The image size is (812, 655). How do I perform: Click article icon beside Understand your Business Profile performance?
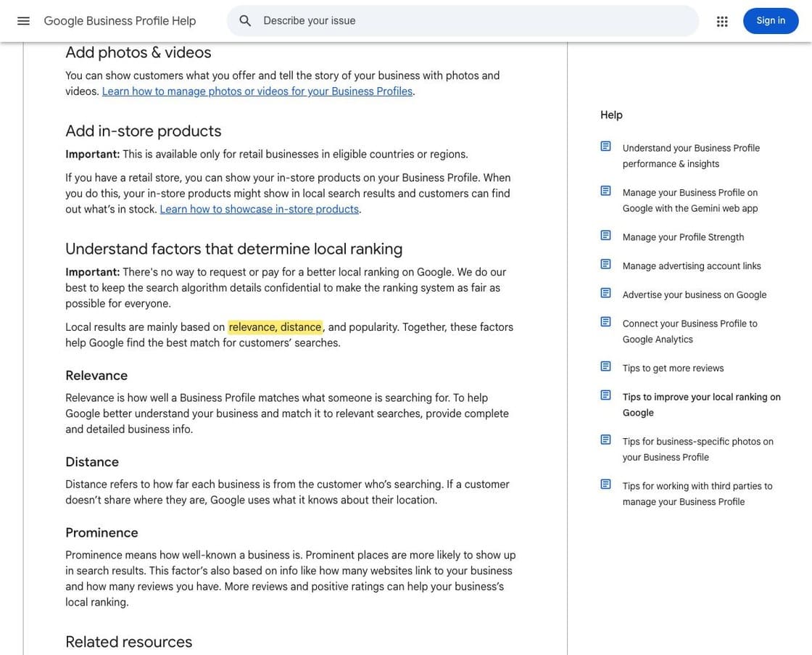pos(605,146)
